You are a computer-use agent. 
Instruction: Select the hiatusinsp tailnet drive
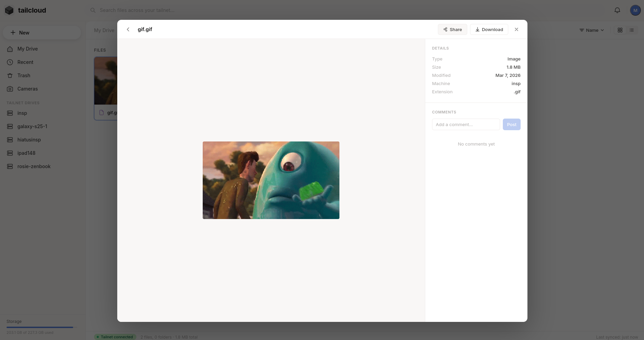coord(43,140)
